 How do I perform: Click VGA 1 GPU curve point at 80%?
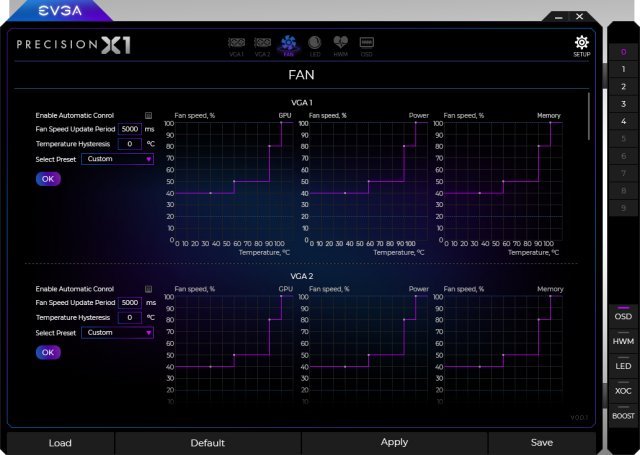[269, 146]
